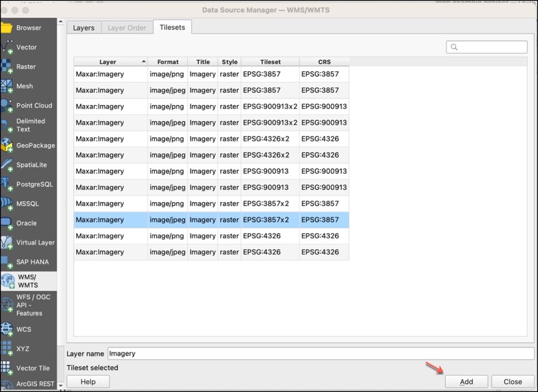Select the PostgreSQL elephant icon
538x392 pixels.
pyautogui.click(x=7, y=184)
